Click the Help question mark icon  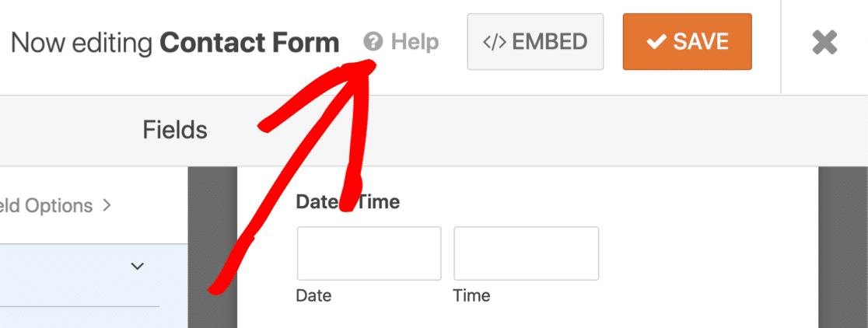click(373, 41)
